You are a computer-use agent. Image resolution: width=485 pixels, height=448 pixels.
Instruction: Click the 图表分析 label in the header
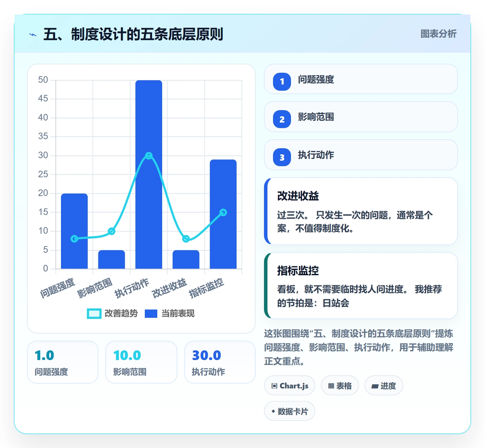pyautogui.click(x=438, y=34)
